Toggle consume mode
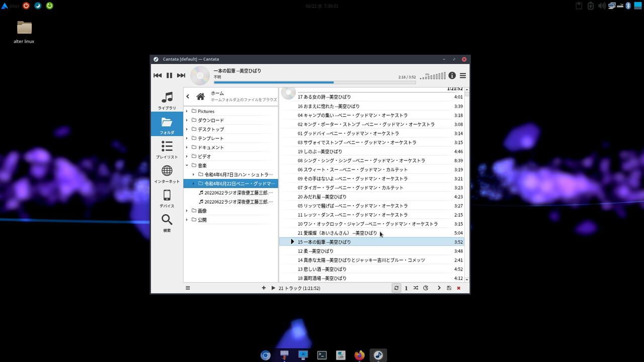 [x=426, y=288]
